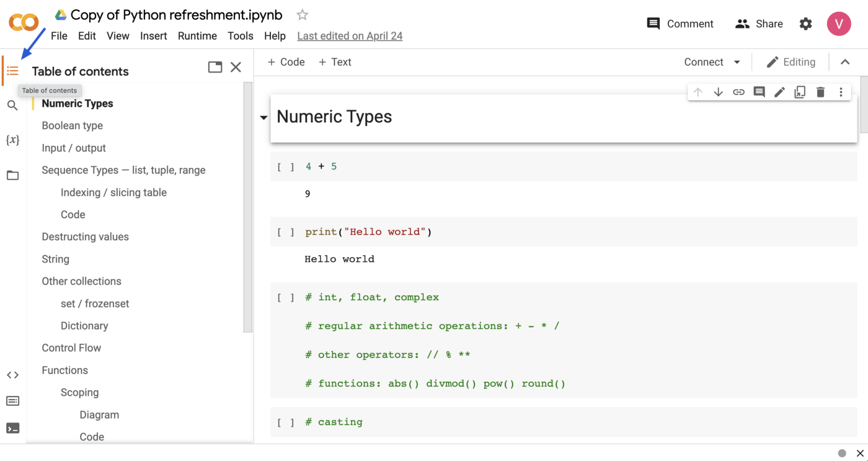Click the Comment button
This screenshot has height=461, width=868.
click(680, 24)
